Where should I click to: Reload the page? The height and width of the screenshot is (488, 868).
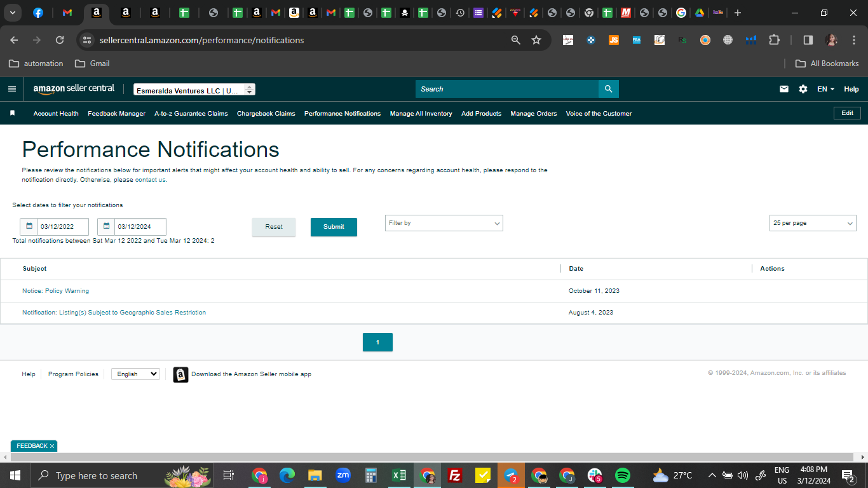60,40
